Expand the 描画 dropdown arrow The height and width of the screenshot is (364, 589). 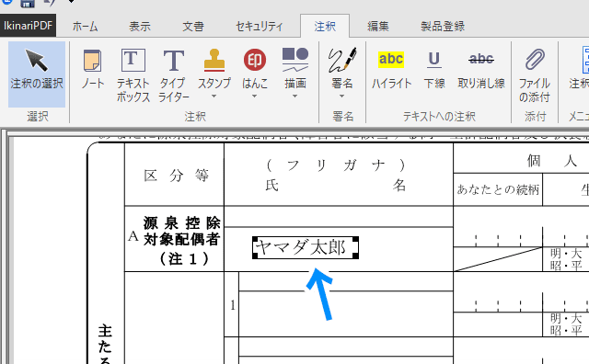coord(295,97)
